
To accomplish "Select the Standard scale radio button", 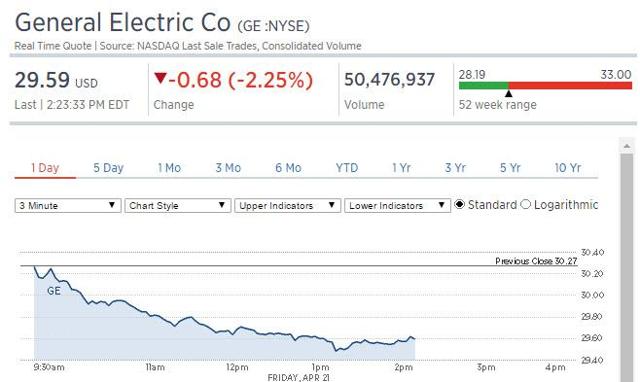I will [x=459, y=204].
